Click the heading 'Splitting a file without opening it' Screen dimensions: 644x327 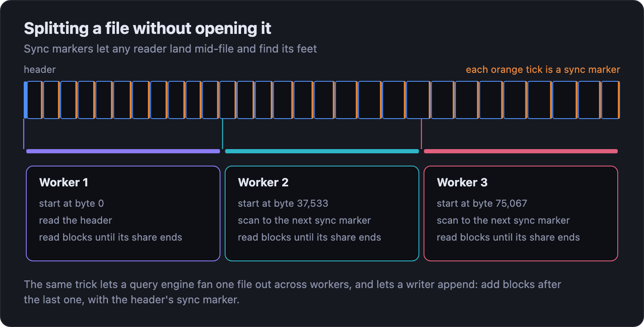147,28
